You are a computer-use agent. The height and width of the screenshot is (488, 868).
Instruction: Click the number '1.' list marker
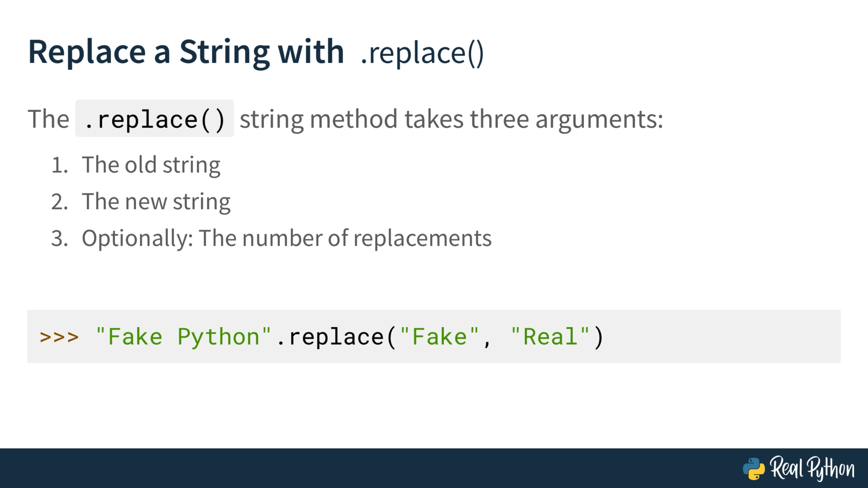[60, 165]
